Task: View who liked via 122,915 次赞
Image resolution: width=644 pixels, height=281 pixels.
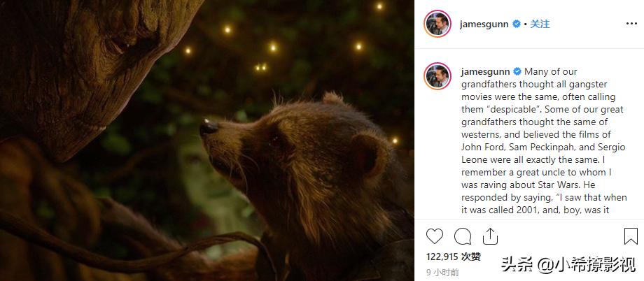Action: coord(453,257)
